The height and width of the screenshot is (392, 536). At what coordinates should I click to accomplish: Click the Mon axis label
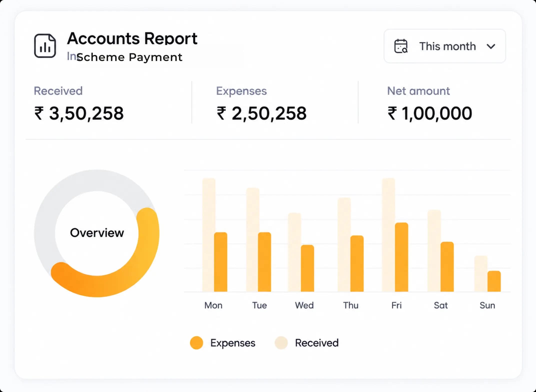point(213,305)
